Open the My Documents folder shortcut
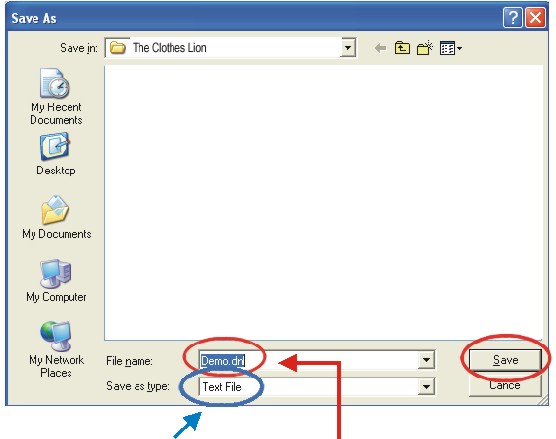Image resolution: width=556 pixels, height=439 pixels. [56, 217]
